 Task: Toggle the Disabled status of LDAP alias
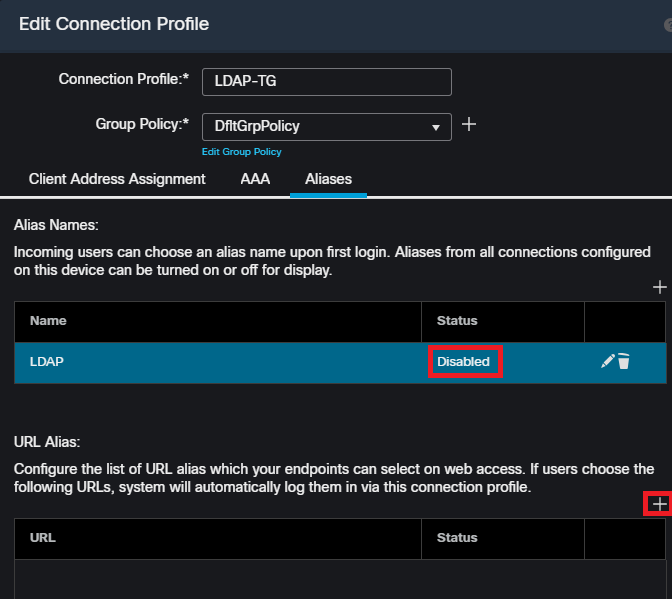(464, 362)
